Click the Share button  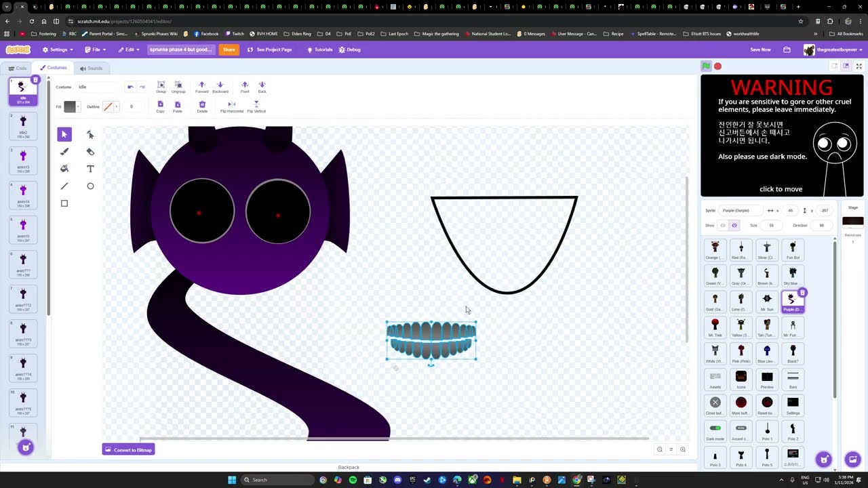click(x=229, y=49)
